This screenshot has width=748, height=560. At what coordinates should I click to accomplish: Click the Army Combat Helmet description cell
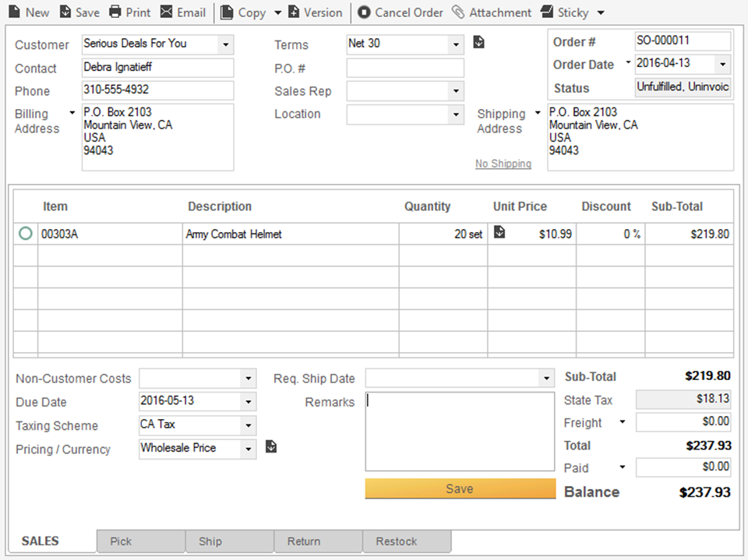pyautogui.click(x=291, y=234)
